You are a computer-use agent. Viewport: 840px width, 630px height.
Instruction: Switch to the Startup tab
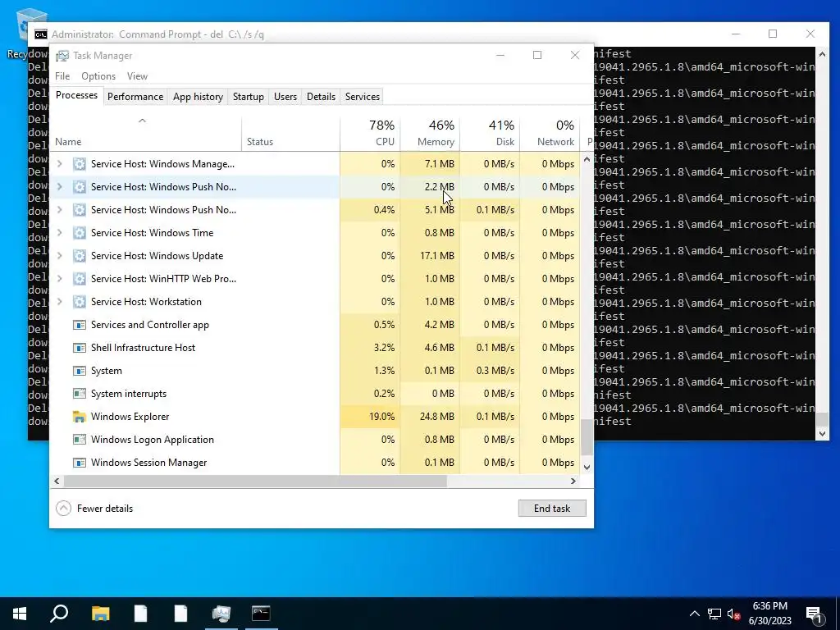coord(248,97)
